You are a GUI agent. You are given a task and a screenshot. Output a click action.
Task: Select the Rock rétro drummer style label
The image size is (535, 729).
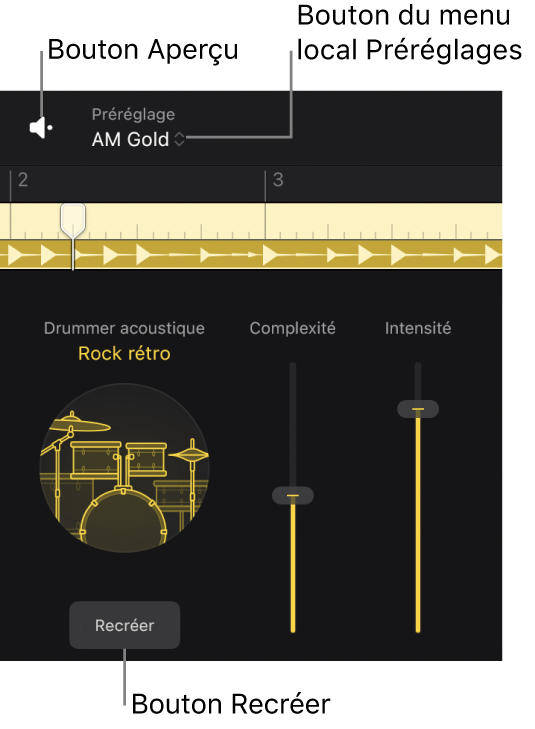click(124, 353)
